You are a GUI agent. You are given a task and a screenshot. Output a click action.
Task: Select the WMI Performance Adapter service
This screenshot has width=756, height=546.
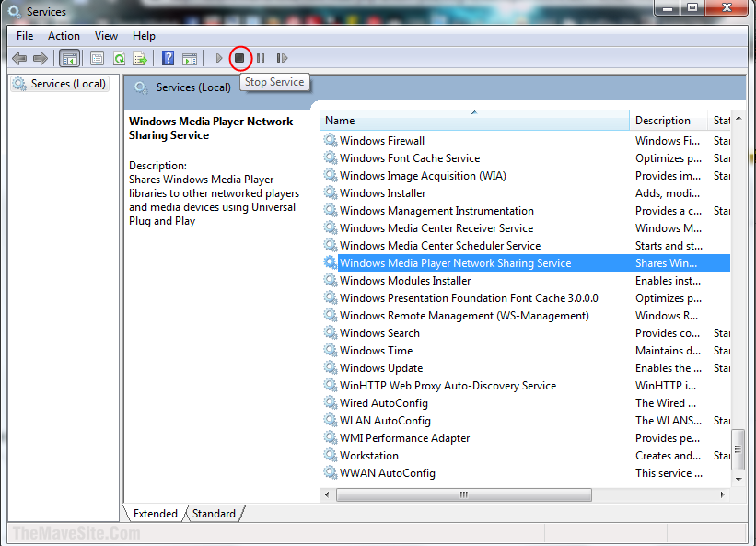tap(525, 437)
